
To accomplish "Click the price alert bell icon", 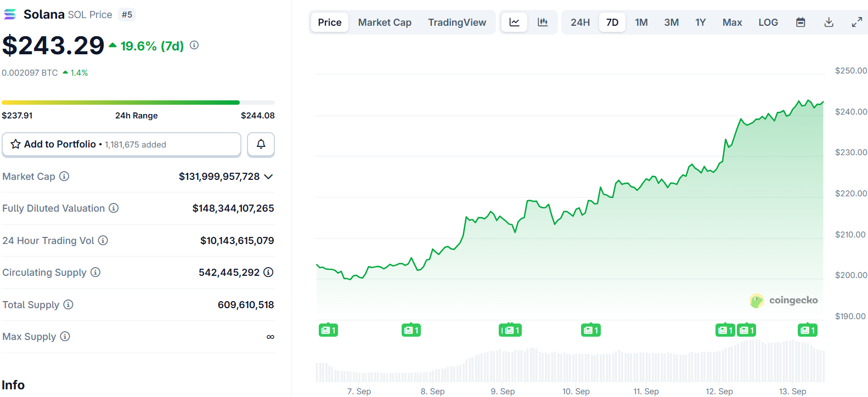I will pyautogui.click(x=261, y=144).
